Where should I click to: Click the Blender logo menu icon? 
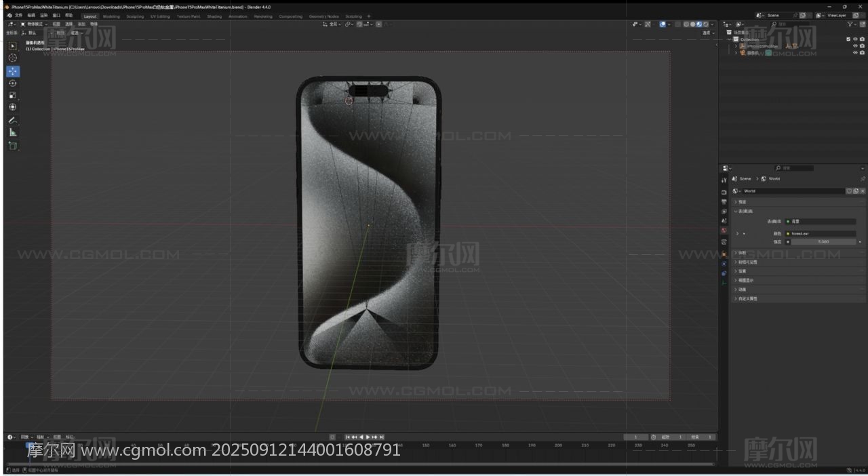9,16
